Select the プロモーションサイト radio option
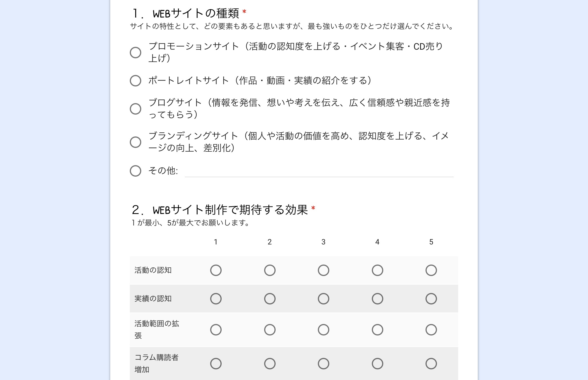Image resolution: width=588 pixels, height=380 pixels. [136, 53]
